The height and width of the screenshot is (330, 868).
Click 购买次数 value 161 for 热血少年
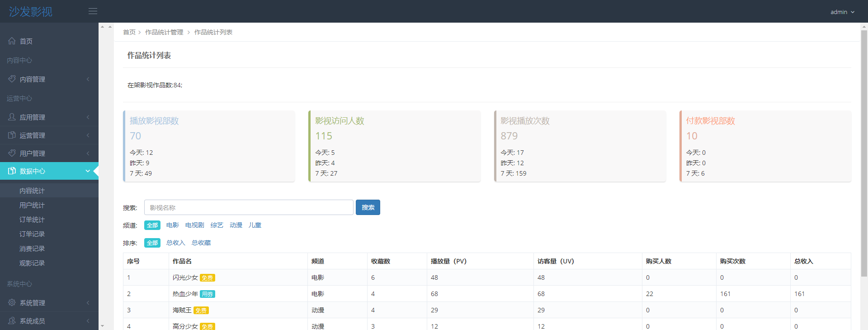click(725, 294)
